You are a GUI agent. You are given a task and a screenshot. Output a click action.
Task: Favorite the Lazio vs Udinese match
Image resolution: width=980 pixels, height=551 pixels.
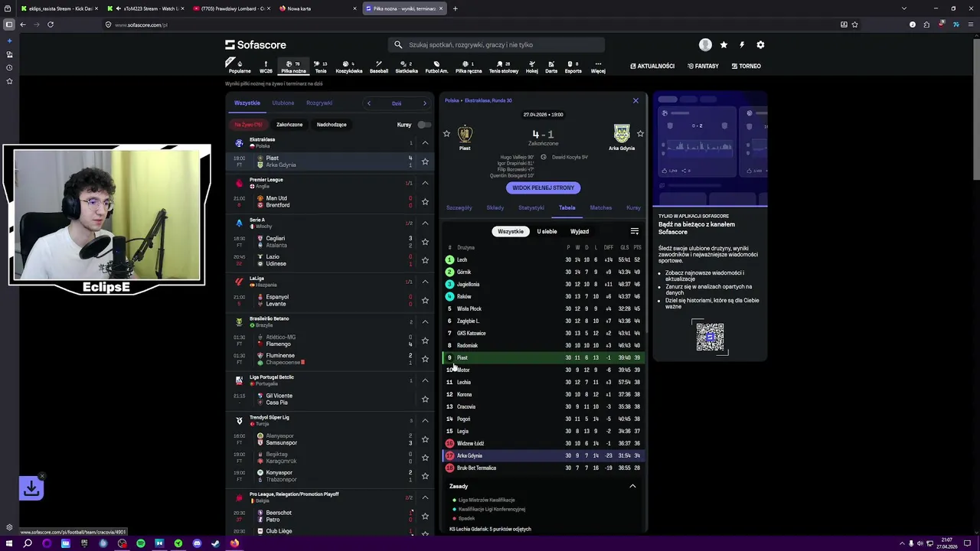[x=425, y=260]
